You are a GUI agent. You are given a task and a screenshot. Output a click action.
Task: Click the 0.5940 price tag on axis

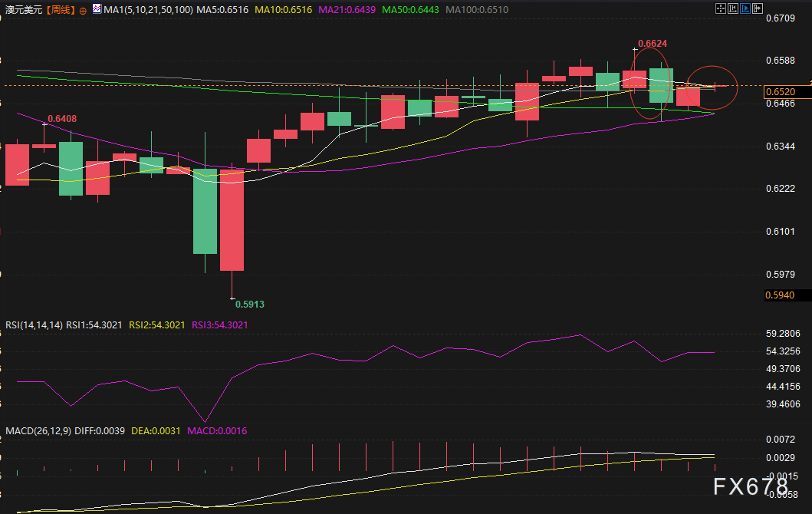coord(787,295)
